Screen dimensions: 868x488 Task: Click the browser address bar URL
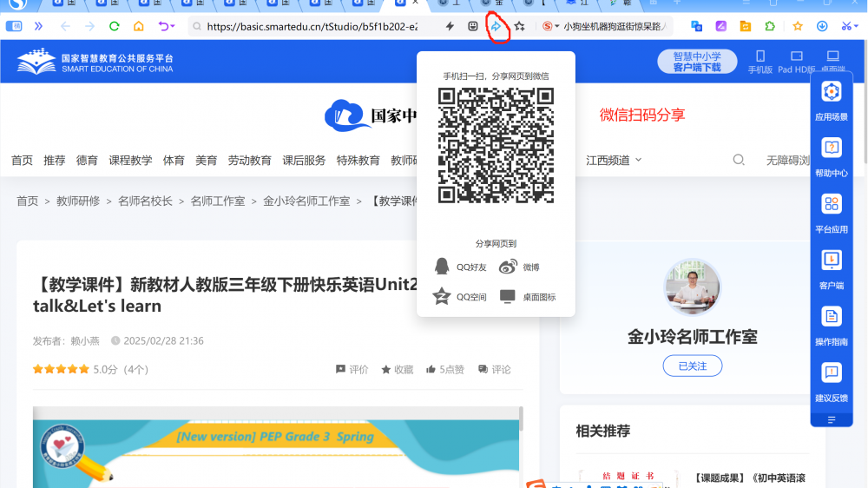pos(312,26)
